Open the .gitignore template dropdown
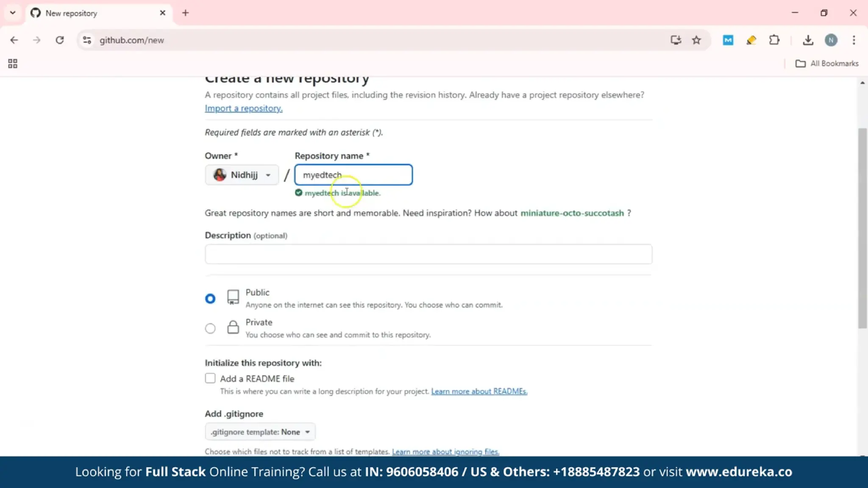The width and height of the screenshot is (868, 488). pos(260,432)
